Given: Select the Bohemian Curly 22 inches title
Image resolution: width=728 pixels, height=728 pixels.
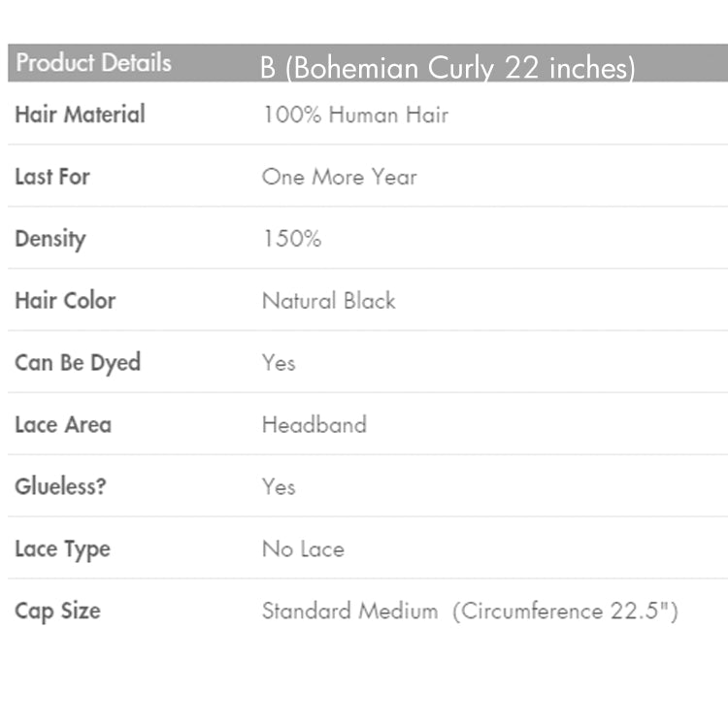Looking at the screenshot, I should pos(447,68).
